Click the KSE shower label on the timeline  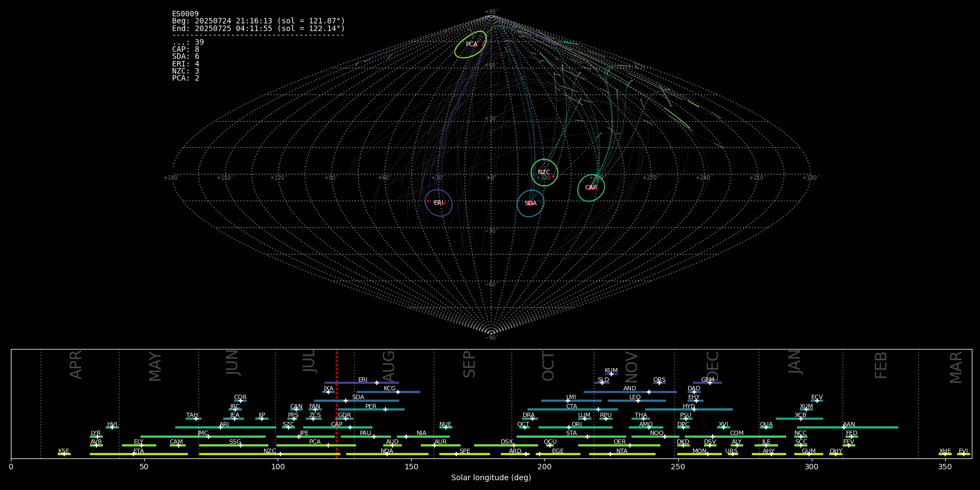[64, 451]
